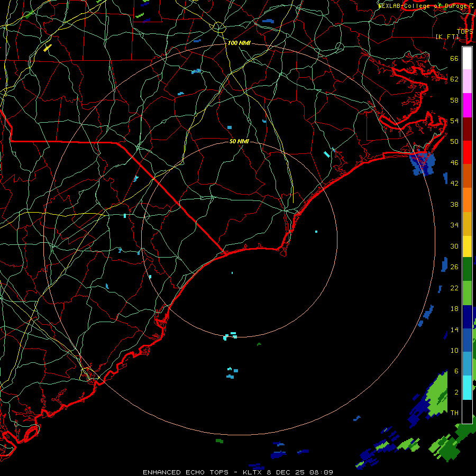476x476 pixels.
Task: Click the 22 legend value
Action: click(454, 288)
